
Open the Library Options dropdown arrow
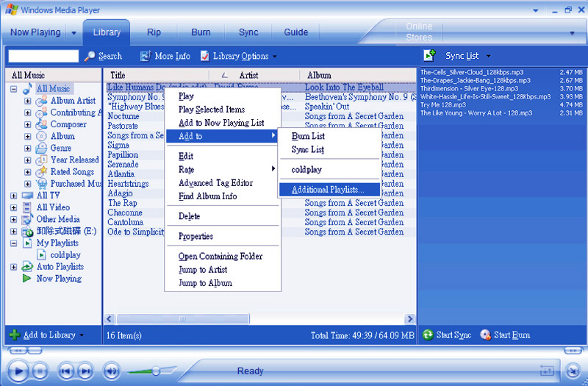click(x=274, y=57)
